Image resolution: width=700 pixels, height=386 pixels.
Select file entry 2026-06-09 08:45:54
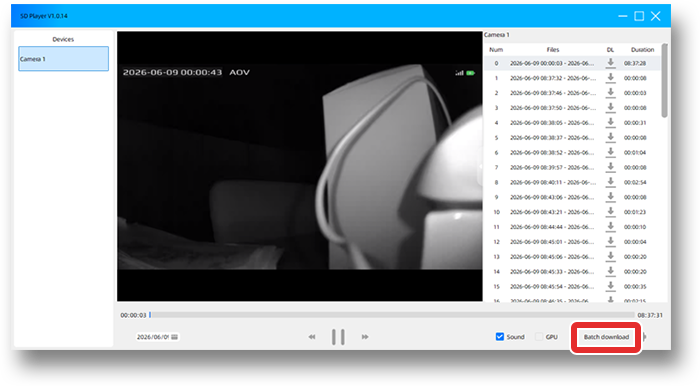(552, 286)
